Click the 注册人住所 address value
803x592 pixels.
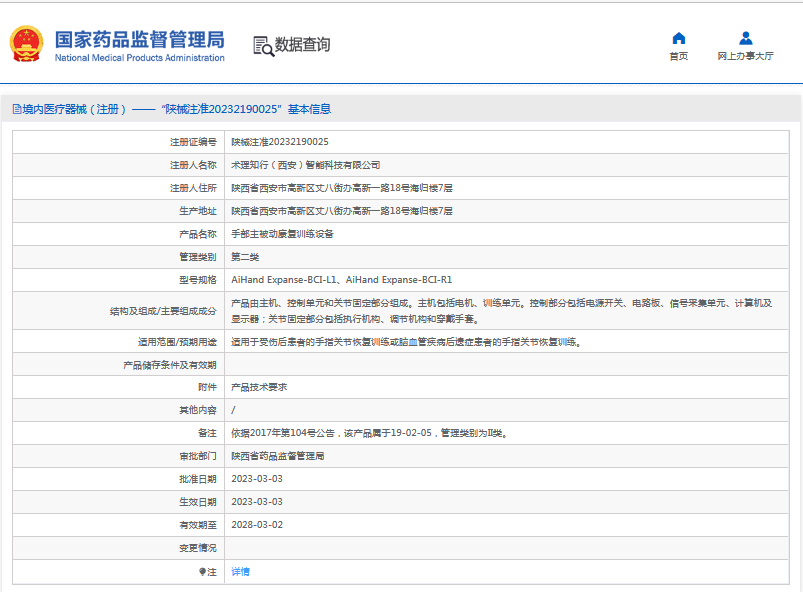[x=342, y=188]
